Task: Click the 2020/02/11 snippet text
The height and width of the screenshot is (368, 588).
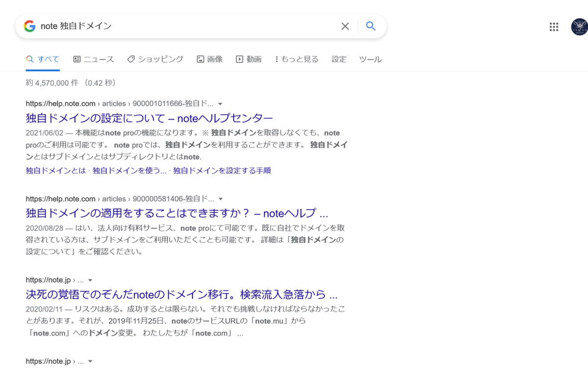Action: tap(185, 321)
